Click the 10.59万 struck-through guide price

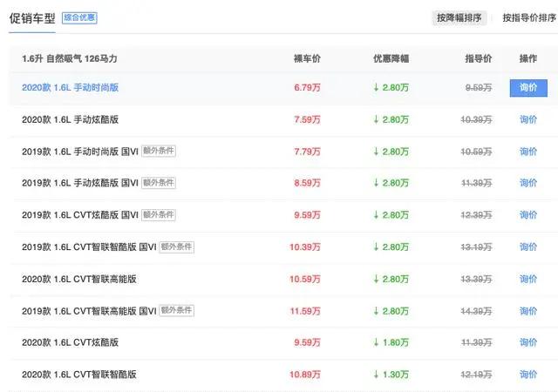click(x=477, y=152)
